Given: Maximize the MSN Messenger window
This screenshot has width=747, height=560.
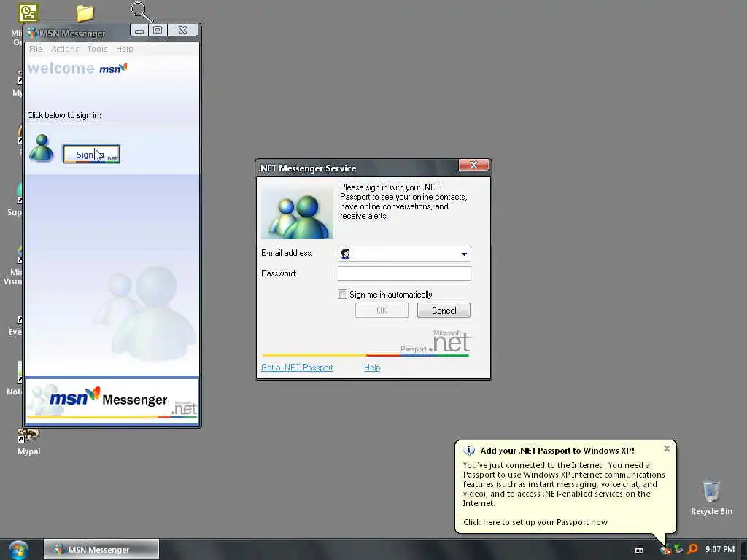Looking at the screenshot, I should 158,31.
